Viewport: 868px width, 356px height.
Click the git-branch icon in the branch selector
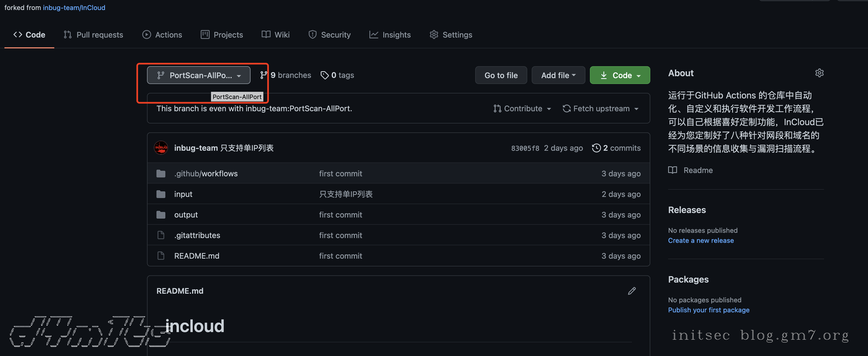point(161,75)
